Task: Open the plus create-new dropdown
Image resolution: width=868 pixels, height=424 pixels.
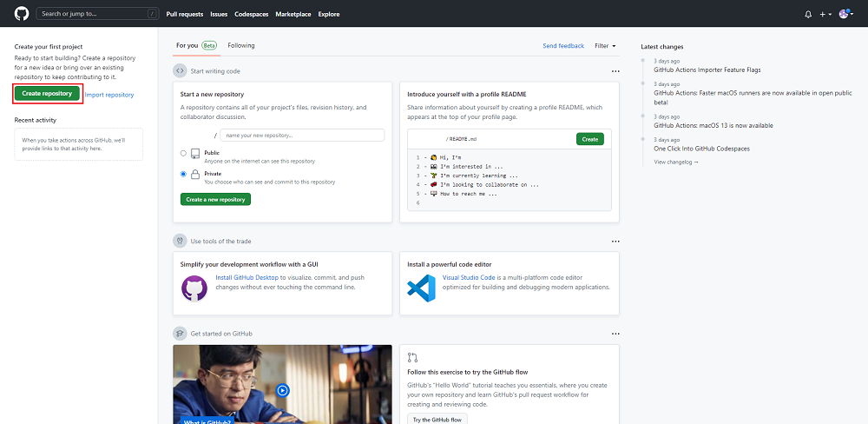Action: [825, 14]
